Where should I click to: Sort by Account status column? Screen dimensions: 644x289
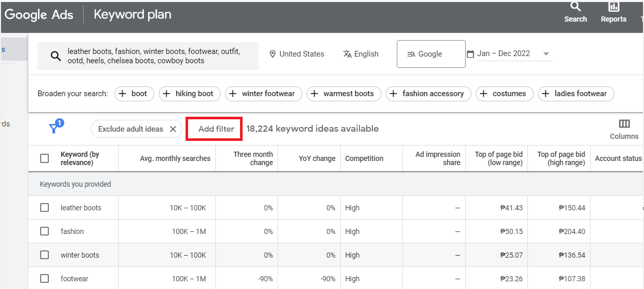point(618,158)
